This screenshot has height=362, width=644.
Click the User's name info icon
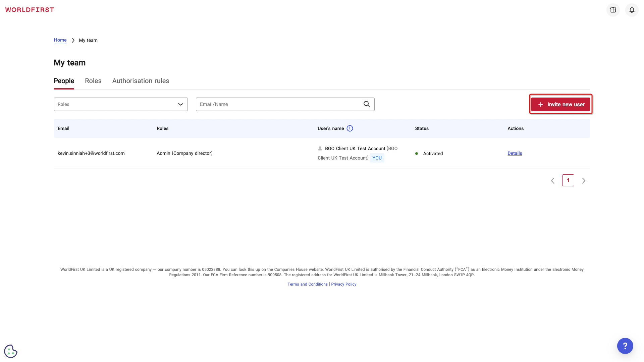tap(350, 128)
